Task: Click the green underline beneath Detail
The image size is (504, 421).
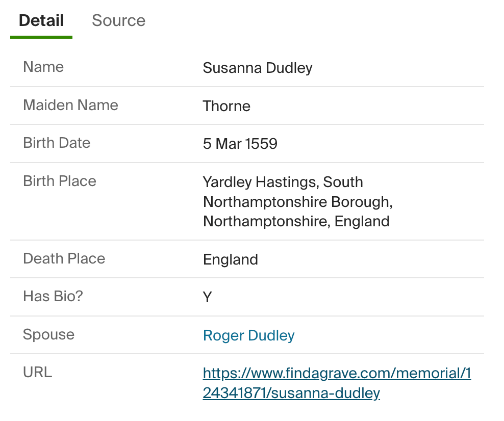Action: click(x=41, y=37)
